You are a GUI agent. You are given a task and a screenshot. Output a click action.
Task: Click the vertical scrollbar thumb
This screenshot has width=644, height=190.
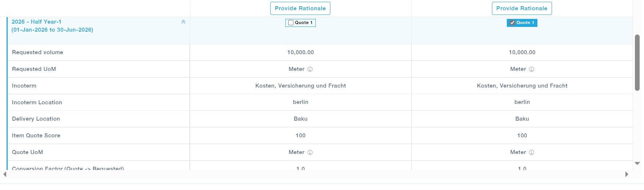(x=637, y=62)
